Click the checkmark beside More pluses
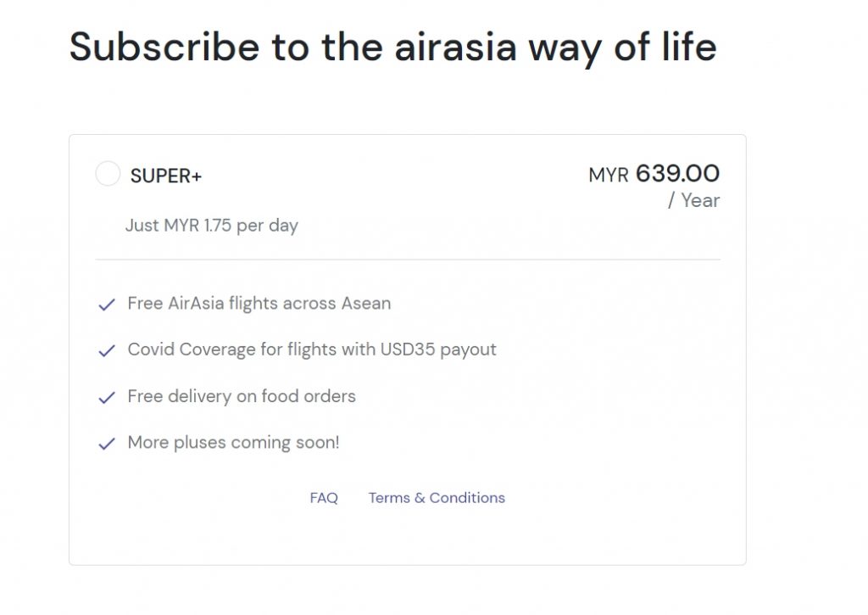 tap(107, 444)
